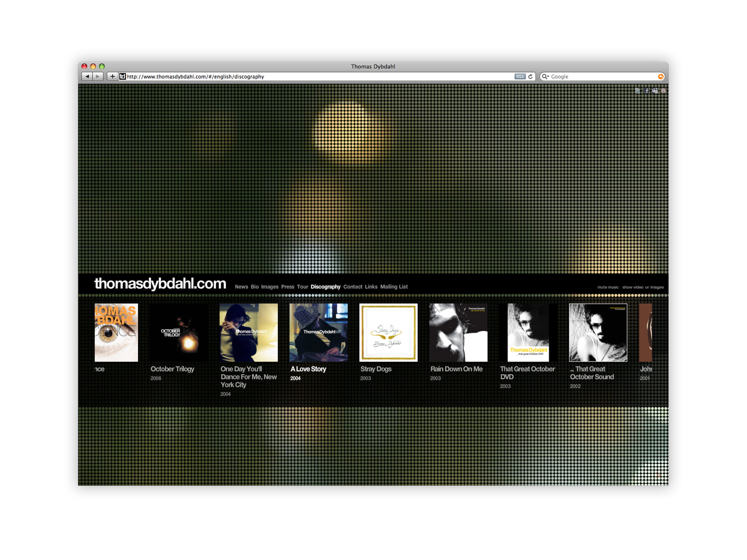The width and height of the screenshot is (747, 560).
Task: Open the Blogger icon link
Action: [663, 91]
